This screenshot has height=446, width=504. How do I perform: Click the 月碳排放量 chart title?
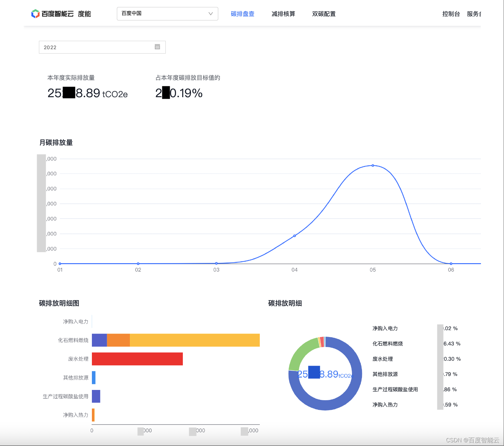56,142
